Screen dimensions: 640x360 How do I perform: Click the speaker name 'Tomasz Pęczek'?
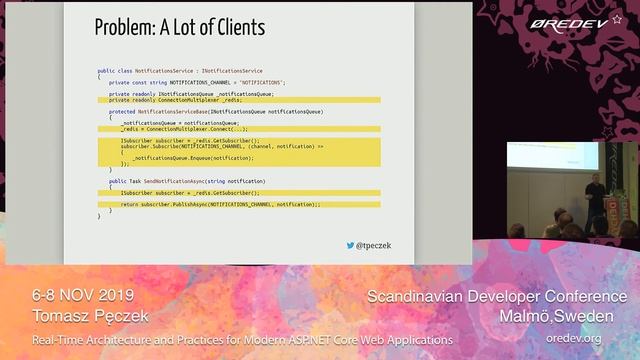(x=90, y=316)
